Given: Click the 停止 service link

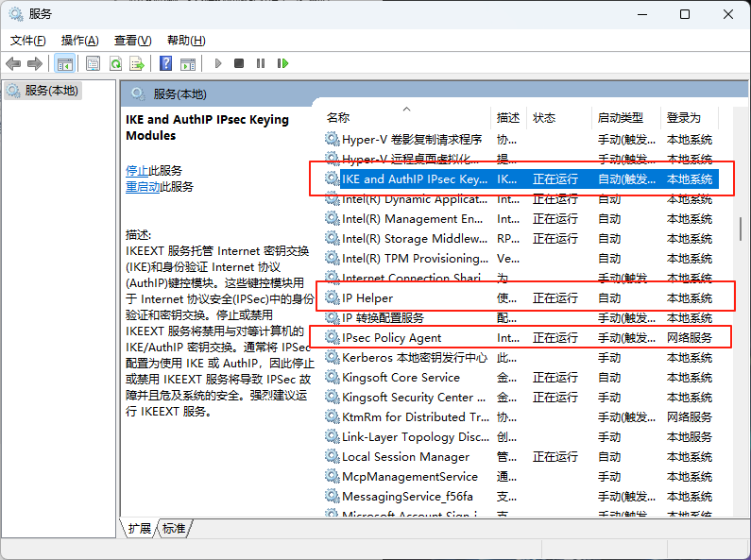Looking at the screenshot, I should pyautogui.click(x=137, y=171).
